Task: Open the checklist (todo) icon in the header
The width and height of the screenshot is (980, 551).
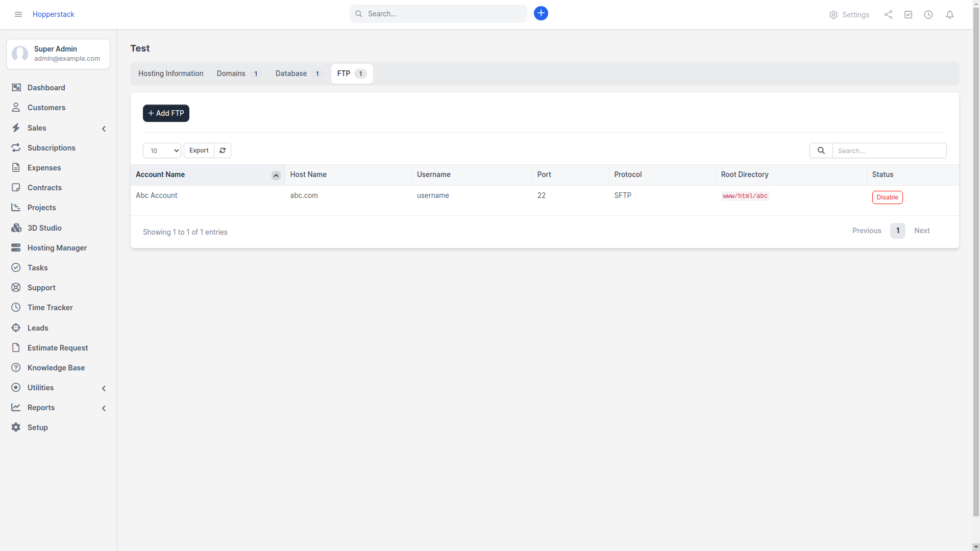Action: 908,15
